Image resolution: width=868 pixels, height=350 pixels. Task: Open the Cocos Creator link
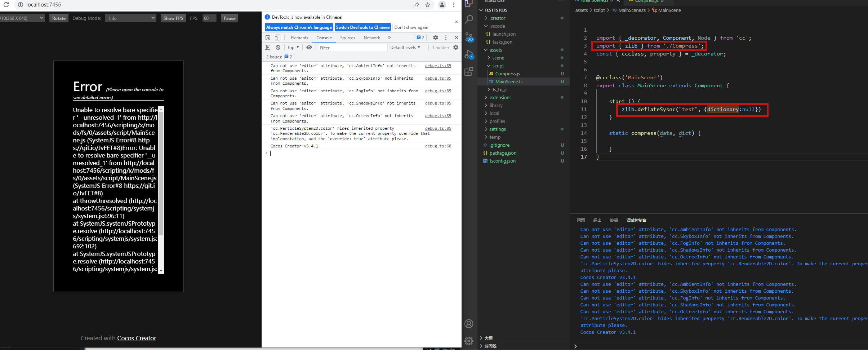tap(137, 338)
